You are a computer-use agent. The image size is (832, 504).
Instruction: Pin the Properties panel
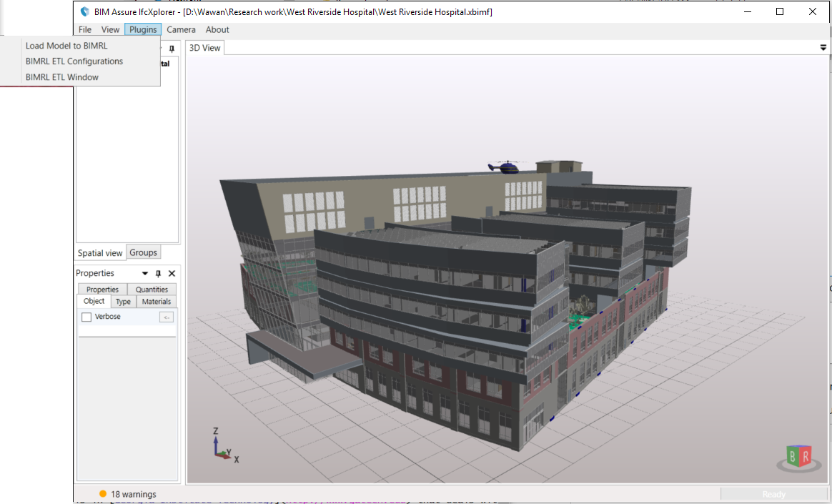(x=158, y=273)
